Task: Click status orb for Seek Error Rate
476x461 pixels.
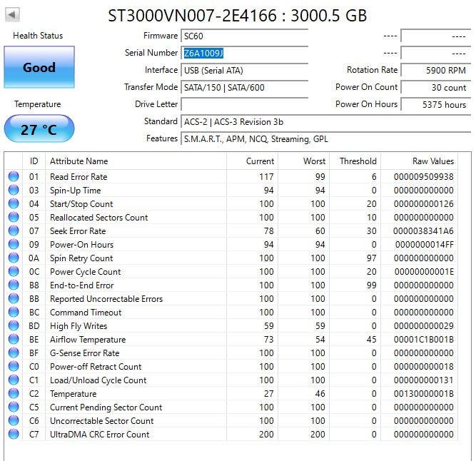Action: click(x=14, y=230)
